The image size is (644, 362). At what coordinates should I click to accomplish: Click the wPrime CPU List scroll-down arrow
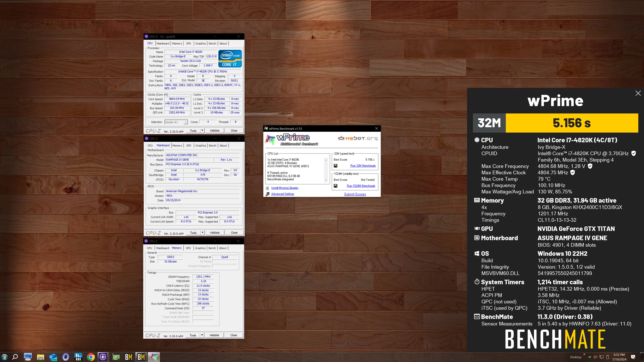pyautogui.click(x=326, y=180)
